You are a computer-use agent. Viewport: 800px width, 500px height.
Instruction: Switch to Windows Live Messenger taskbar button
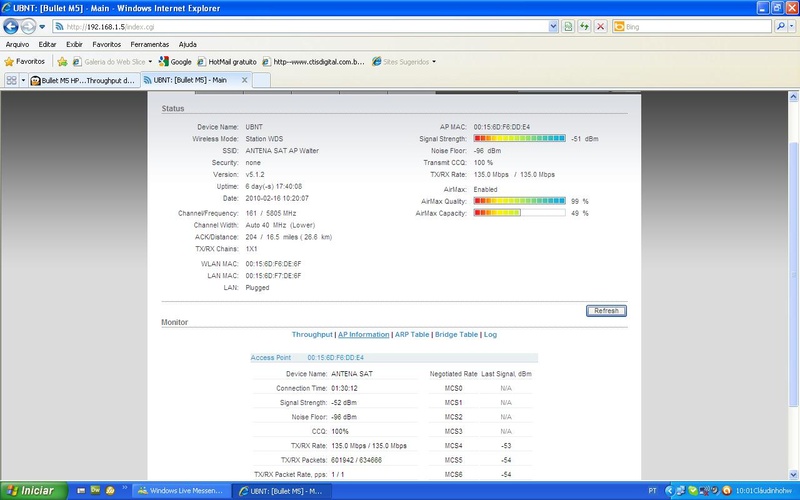click(181, 491)
